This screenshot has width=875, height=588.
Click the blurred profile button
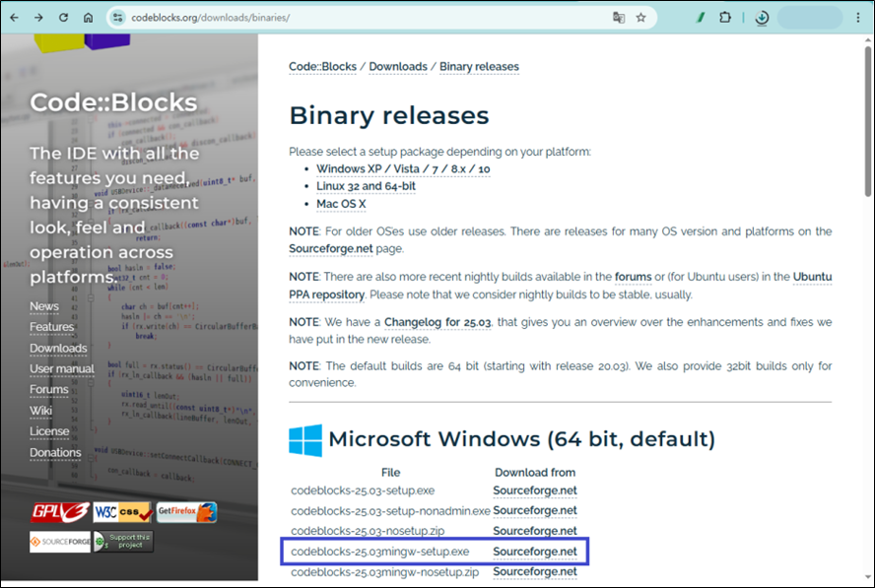[x=810, y=18]
